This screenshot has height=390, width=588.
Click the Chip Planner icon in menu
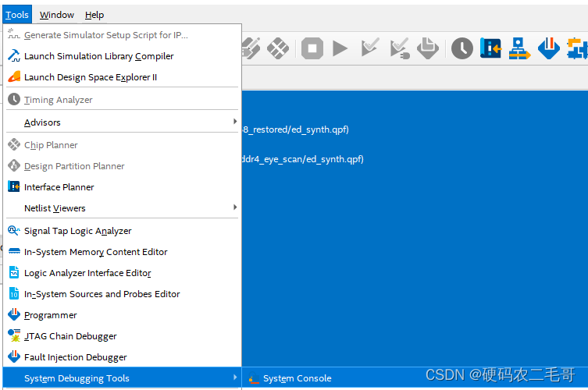point(14,144)
